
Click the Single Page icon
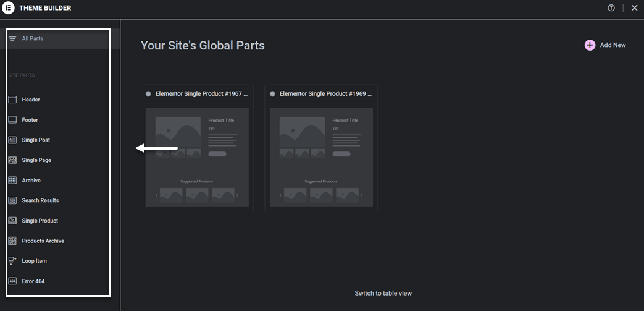pyautogui.click(x=12, y=160)
